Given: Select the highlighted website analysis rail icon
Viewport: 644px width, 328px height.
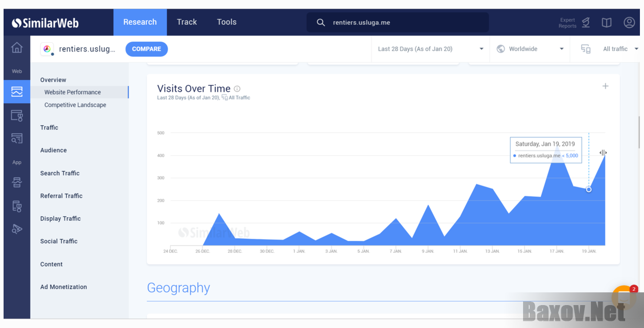Looking at the screenshot, I should pyautogui.click(x=17, y=92).
